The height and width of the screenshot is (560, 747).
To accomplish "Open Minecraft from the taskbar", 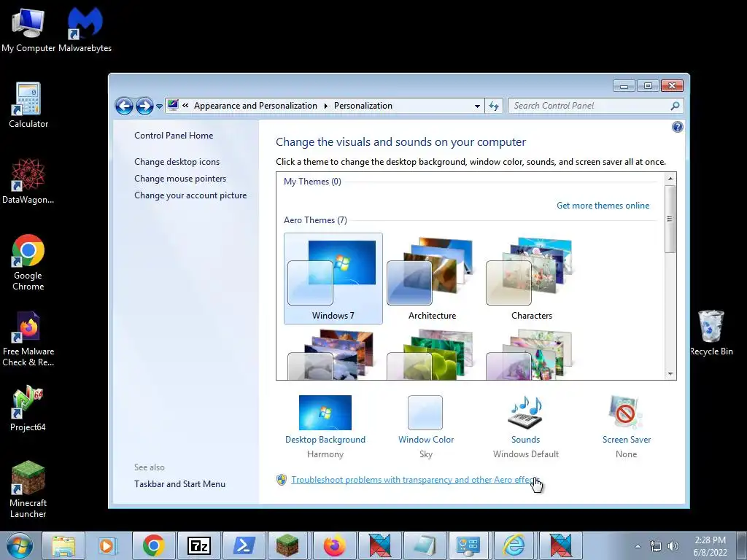I will [287, 545].
